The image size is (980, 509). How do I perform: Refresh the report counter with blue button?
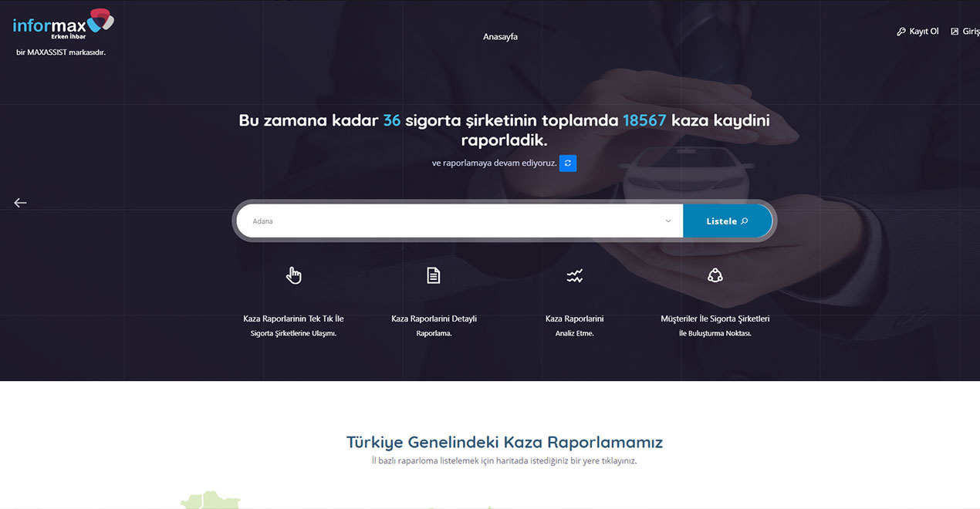pos(568,163)
